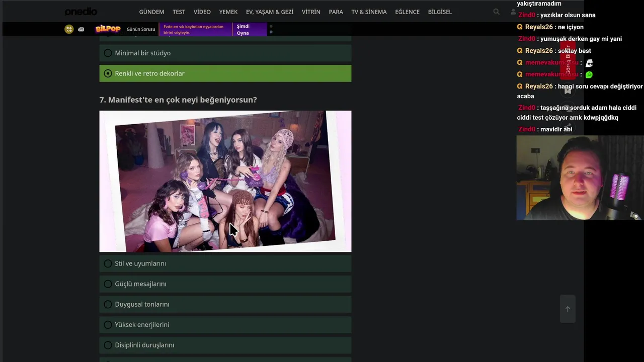Viewport: 644px width, 362px height.
Task: Click chat message 'mavidir abi'
Action: point(556,129)
